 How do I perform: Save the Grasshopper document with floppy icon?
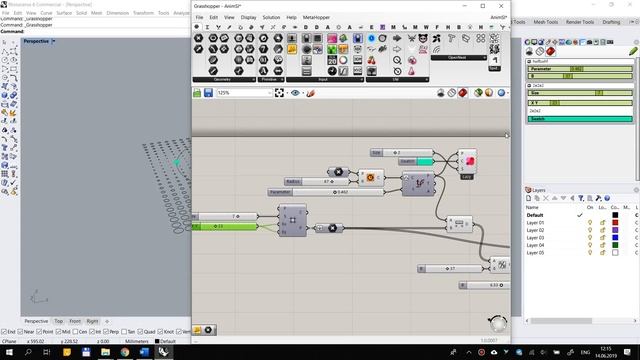(208, 93)
